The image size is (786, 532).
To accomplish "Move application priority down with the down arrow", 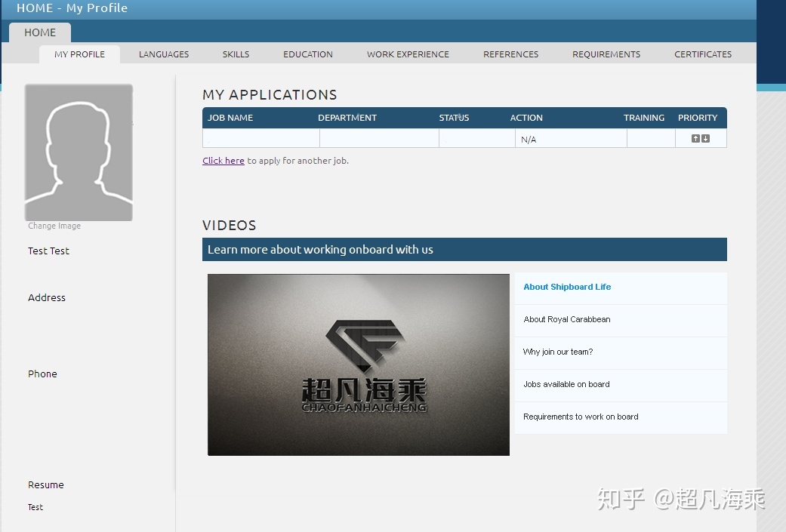I will coord(705,139).
